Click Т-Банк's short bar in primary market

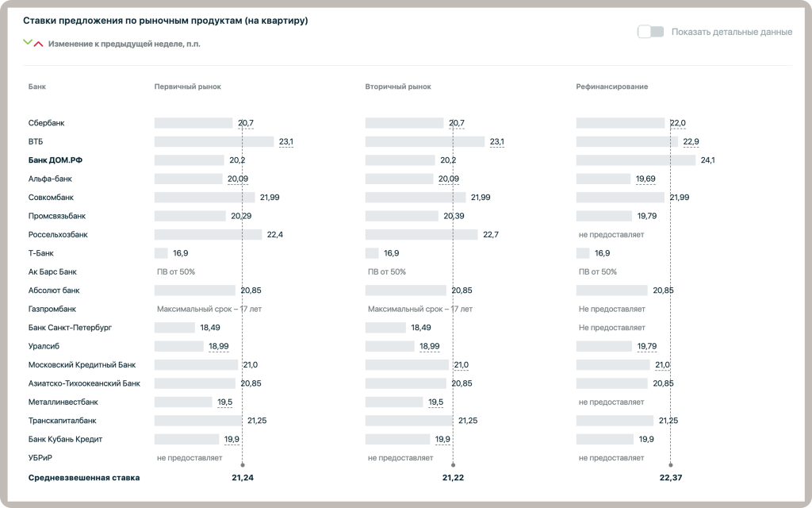pyautogui.click(x=161, y=253)
